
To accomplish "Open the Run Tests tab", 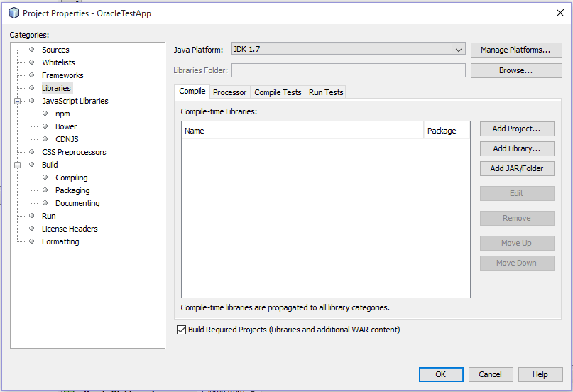I will point(326,92).
